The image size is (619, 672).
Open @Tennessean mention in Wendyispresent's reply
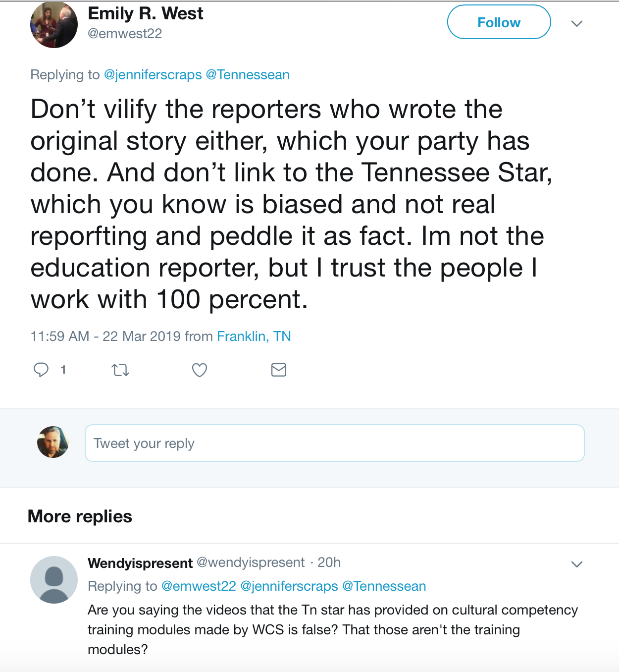pyautogui.click(x=384, y=586)
